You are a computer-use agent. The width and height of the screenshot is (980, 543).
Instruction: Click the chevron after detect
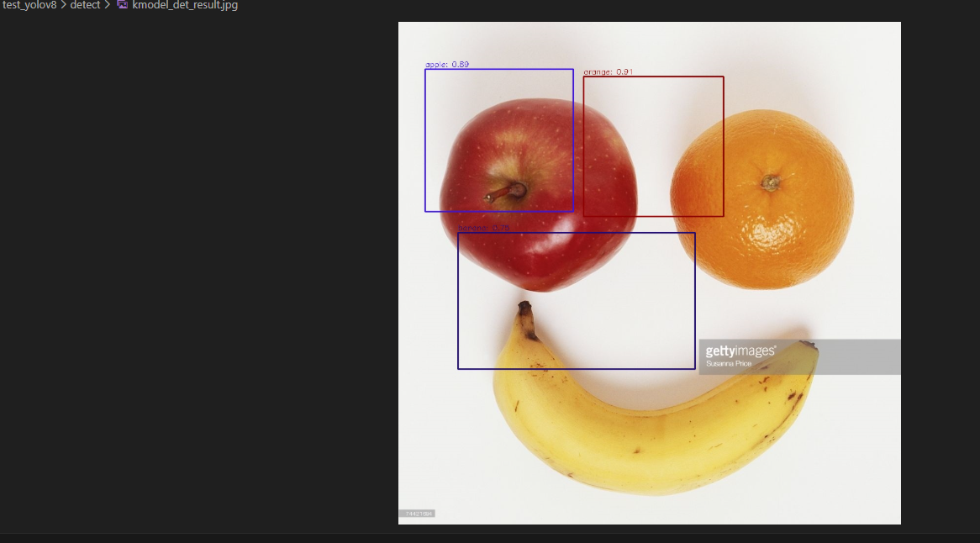coord(108,5)
